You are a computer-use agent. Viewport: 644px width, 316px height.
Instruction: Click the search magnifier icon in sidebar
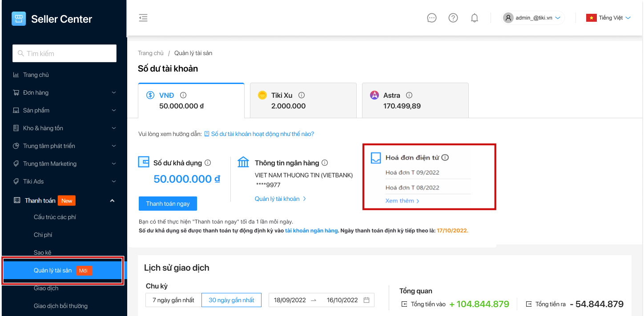(20, 53)
